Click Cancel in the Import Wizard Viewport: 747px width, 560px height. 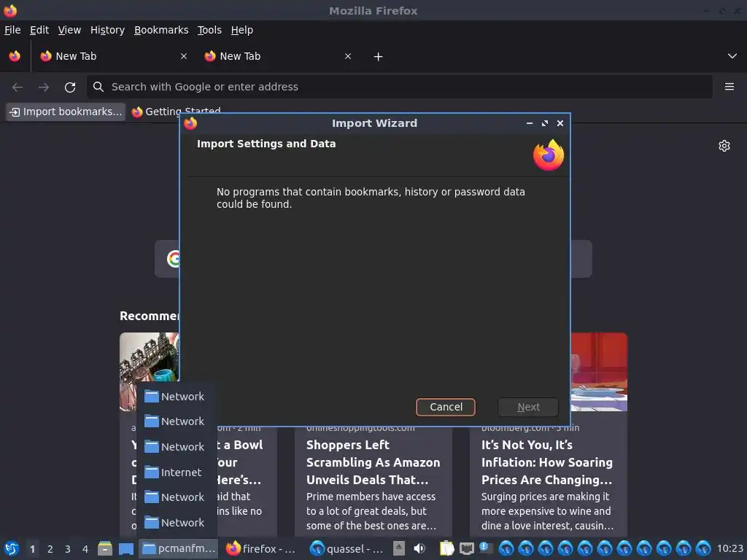(446, 407)
